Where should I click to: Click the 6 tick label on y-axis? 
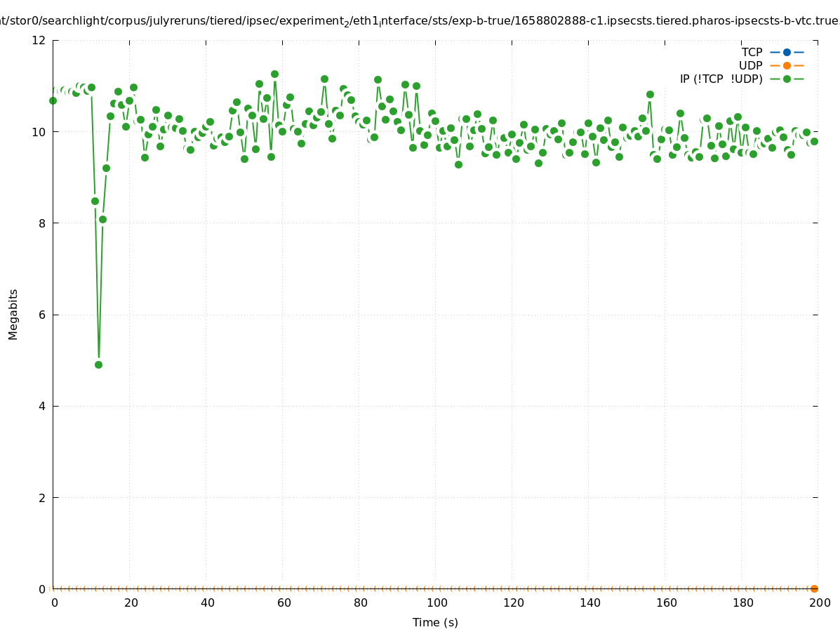[41, 315]
